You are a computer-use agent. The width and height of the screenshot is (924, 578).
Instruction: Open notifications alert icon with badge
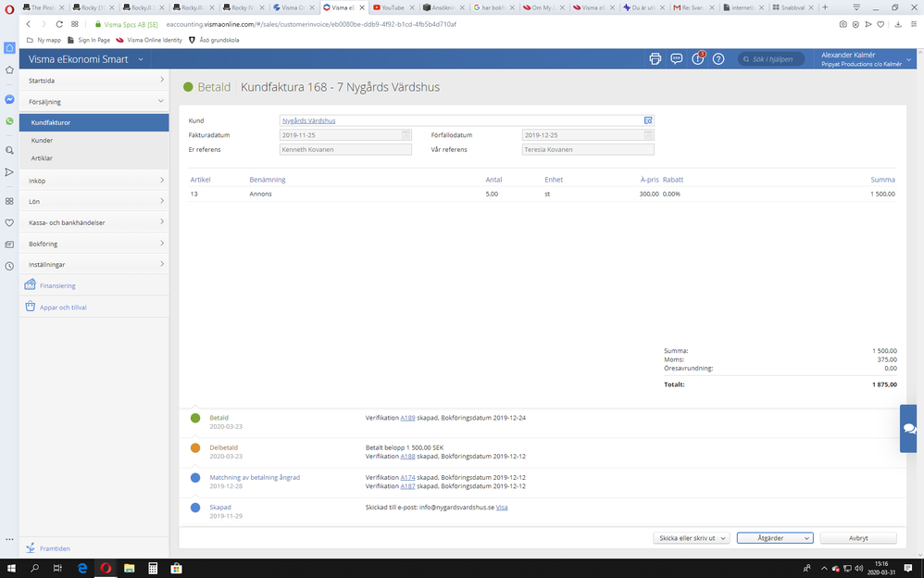click(x=698, y=58)
